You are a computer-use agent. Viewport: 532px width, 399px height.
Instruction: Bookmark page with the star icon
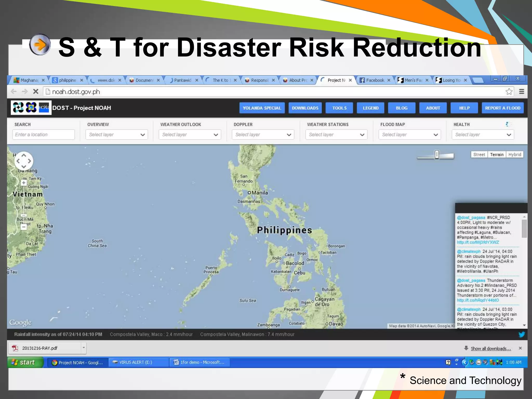click(x=509, y=91)
